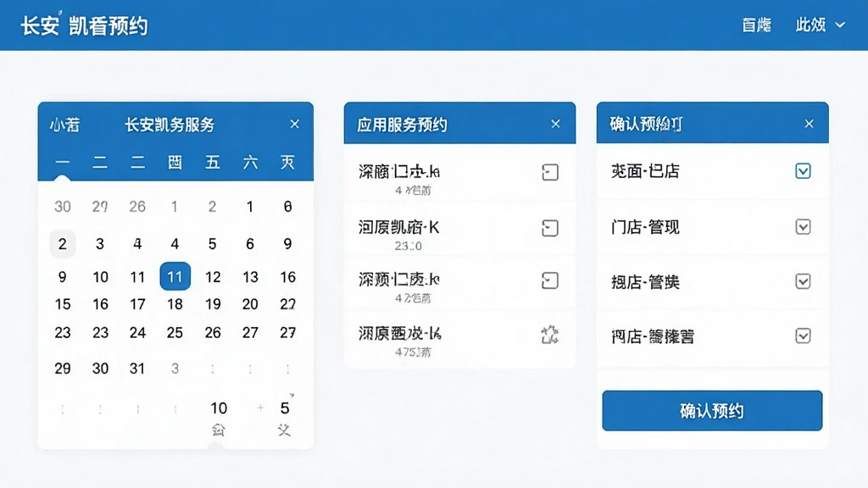Select the last weekday header 灭
Image resolution: width=868 pixels, height=488 pixels.
pyautogui.click(x=287, y=162)
